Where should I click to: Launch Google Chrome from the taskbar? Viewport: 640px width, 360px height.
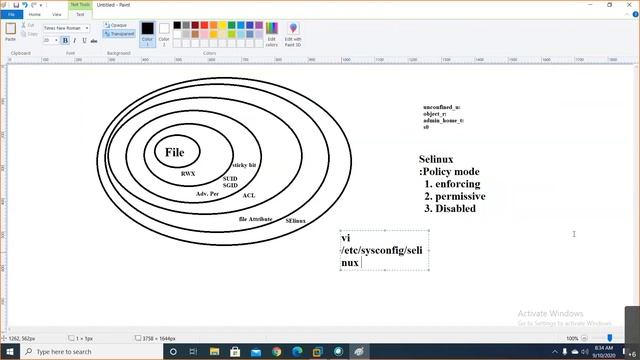click(x=277, y=351)
